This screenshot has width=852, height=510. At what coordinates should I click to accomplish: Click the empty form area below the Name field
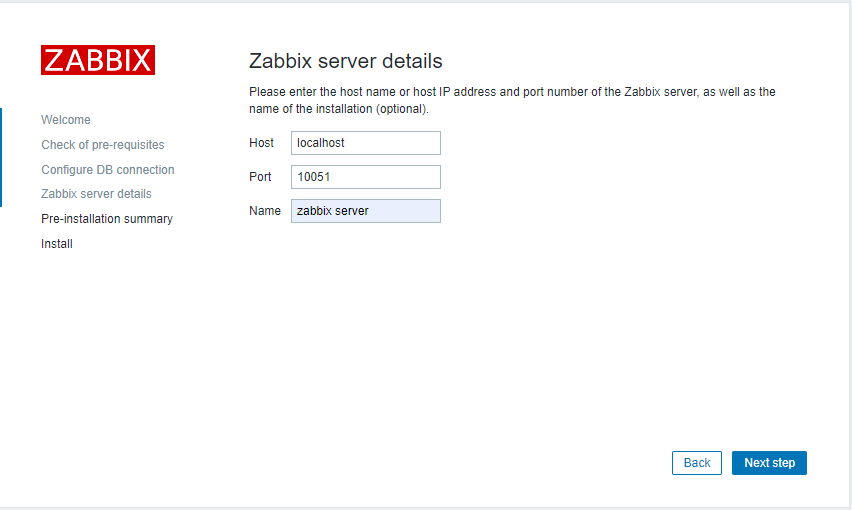450,320
